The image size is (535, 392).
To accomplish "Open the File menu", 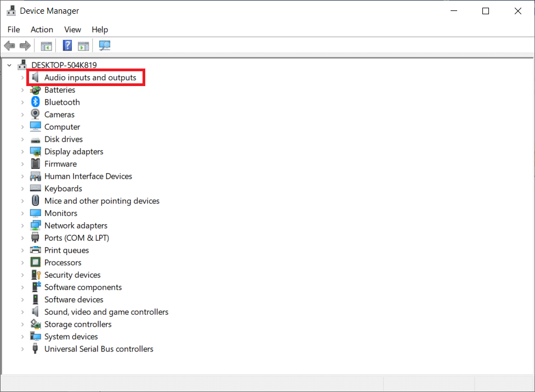I will pyautogui.click(x=14, y=30).
